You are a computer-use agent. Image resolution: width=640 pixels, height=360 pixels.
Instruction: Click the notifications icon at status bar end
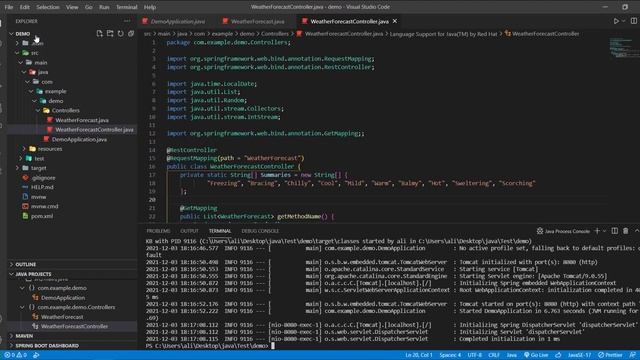click(632, 355)
